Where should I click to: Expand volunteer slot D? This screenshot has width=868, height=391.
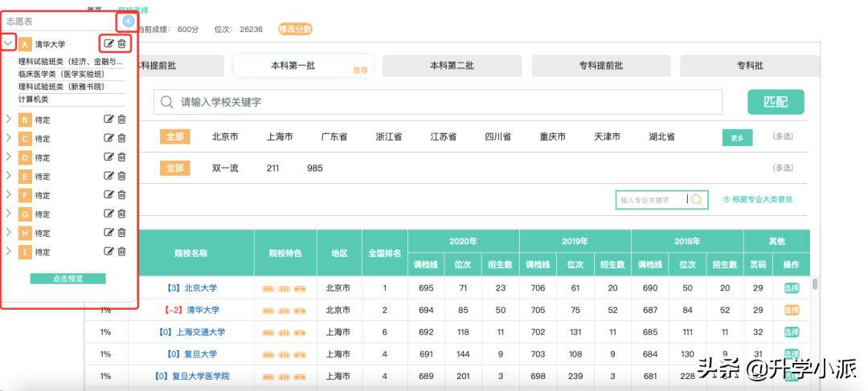pos(8,156)
